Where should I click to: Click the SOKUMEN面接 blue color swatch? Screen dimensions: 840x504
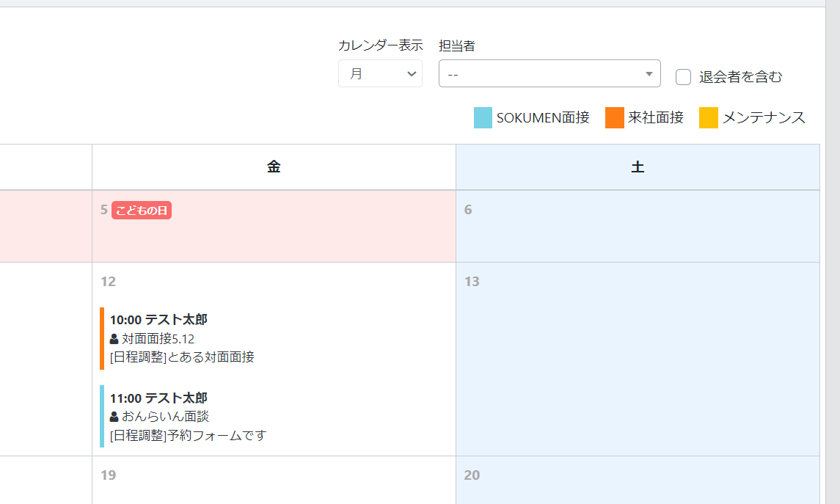coord(483,117)
